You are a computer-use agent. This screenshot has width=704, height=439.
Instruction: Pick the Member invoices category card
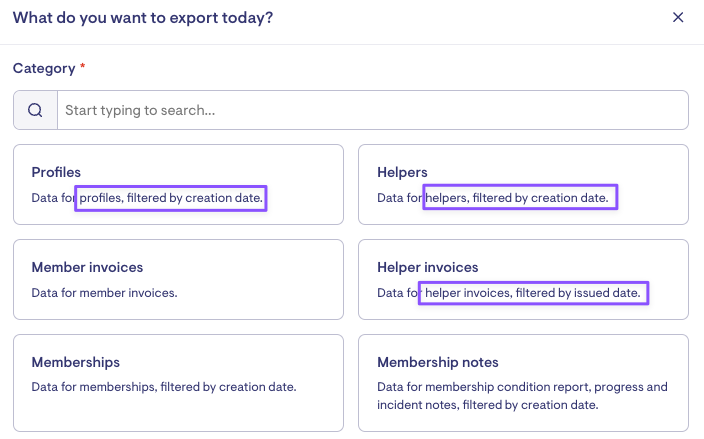click(178, 279)
